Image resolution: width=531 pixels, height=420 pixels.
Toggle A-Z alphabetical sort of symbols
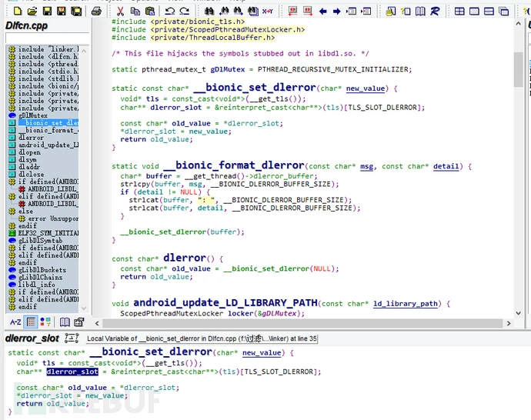pos(15,322)
